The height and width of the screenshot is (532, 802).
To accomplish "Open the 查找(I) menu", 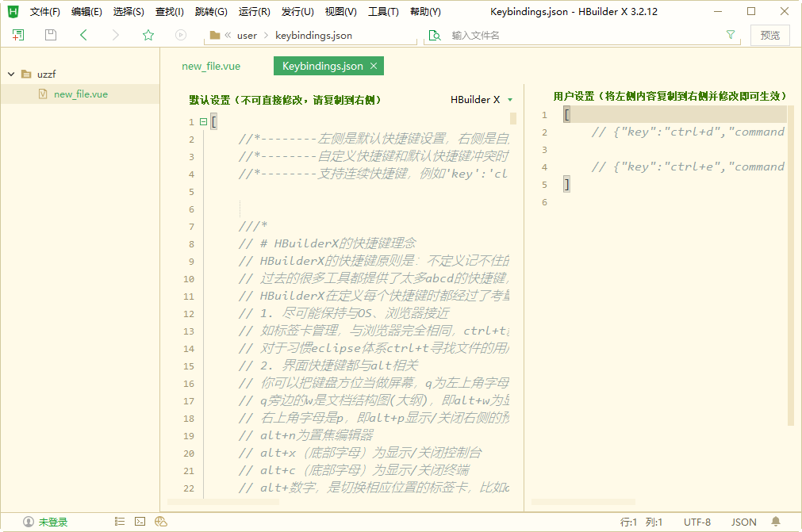I will point(169,11).
